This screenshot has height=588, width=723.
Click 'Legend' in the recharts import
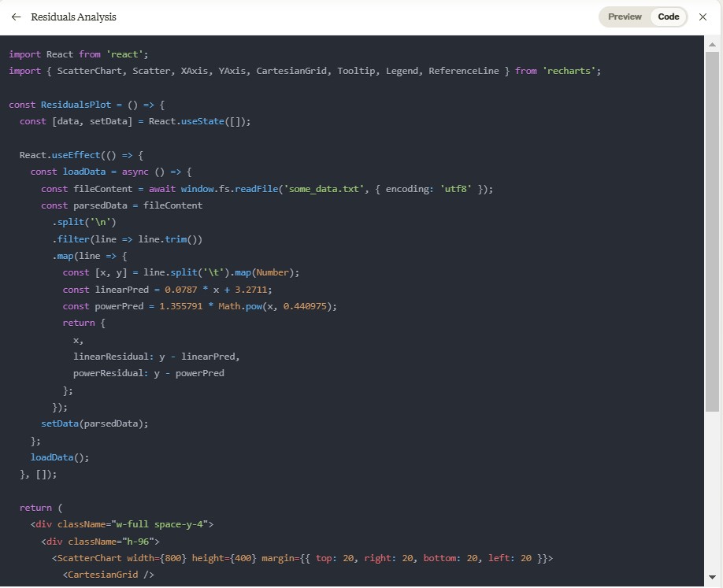402,71
